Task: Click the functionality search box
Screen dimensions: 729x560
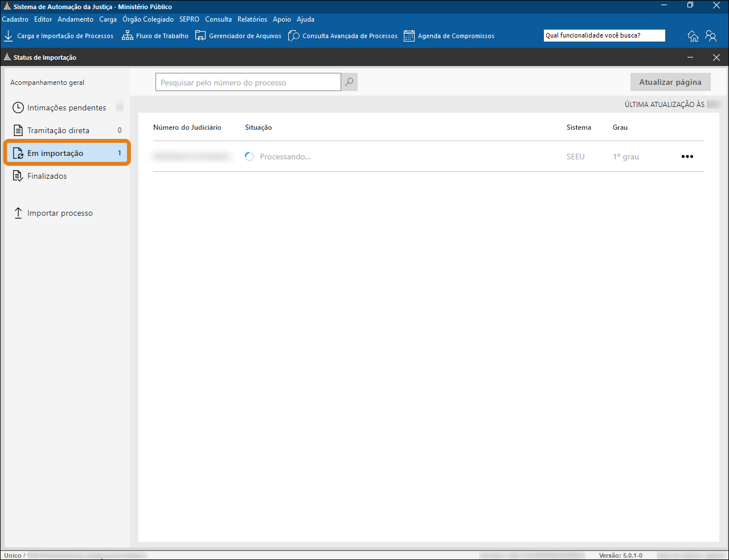Action: pyautogui.click(x=604, y=35)
